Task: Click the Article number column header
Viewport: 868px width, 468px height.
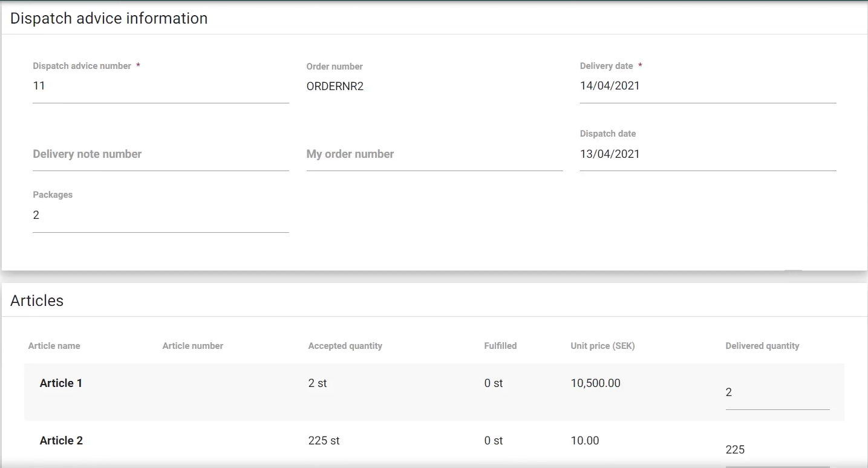Action: (x=193, y=346)
